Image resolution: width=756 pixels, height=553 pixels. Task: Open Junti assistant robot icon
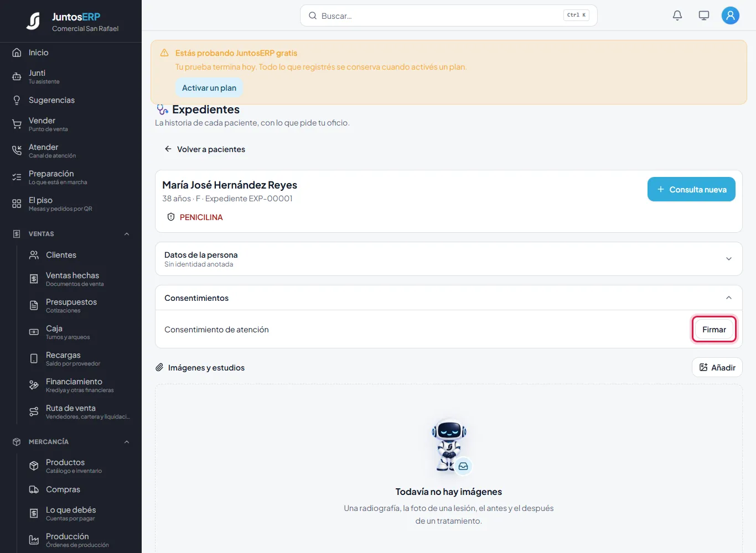[17, 77]
